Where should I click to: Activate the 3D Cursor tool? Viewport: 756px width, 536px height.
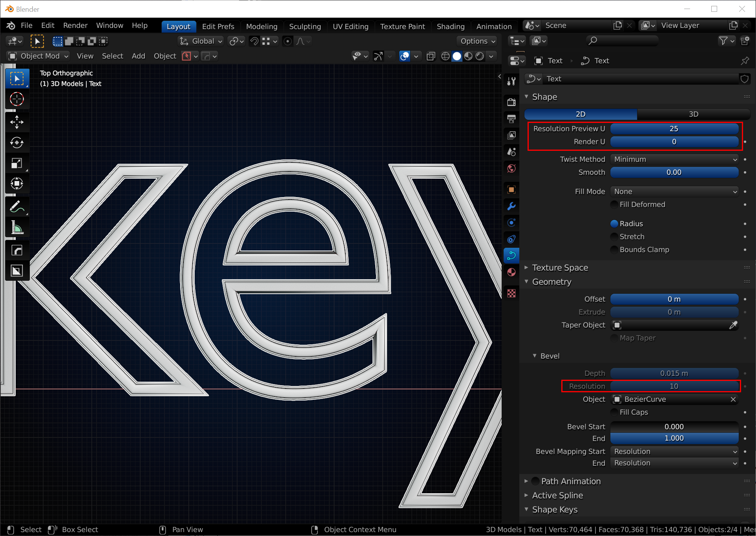click(16, 99)
